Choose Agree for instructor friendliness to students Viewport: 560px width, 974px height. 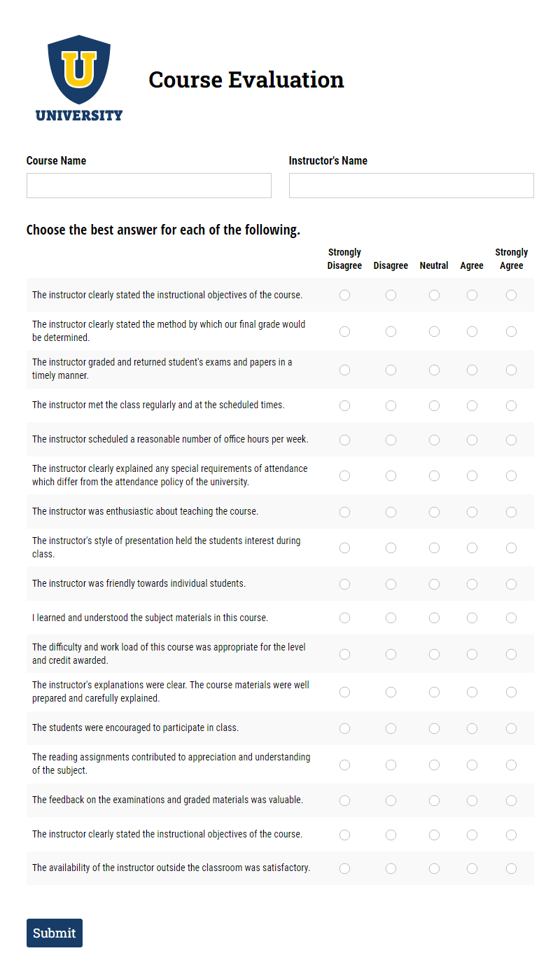(x=472, y=583)
